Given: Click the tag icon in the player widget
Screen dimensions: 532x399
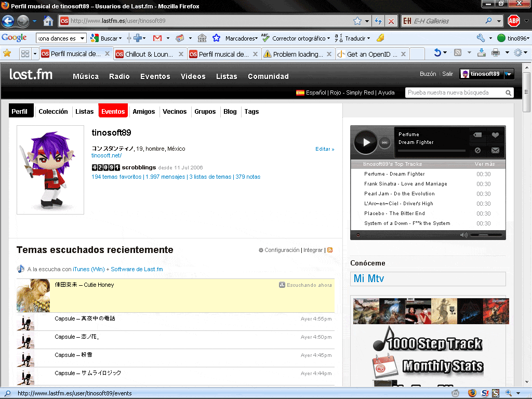Looking at the screenshot, I should point(478,135).
